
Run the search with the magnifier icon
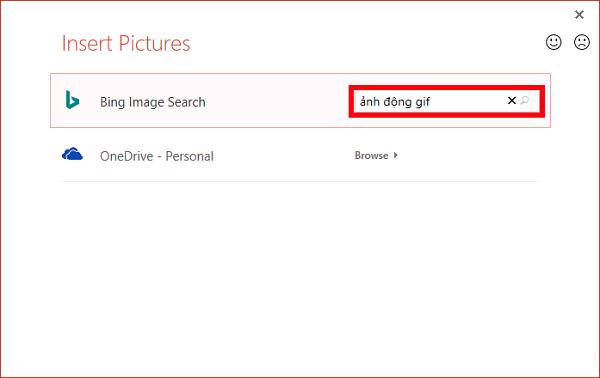pyautogui.click(x=525, y=101)
